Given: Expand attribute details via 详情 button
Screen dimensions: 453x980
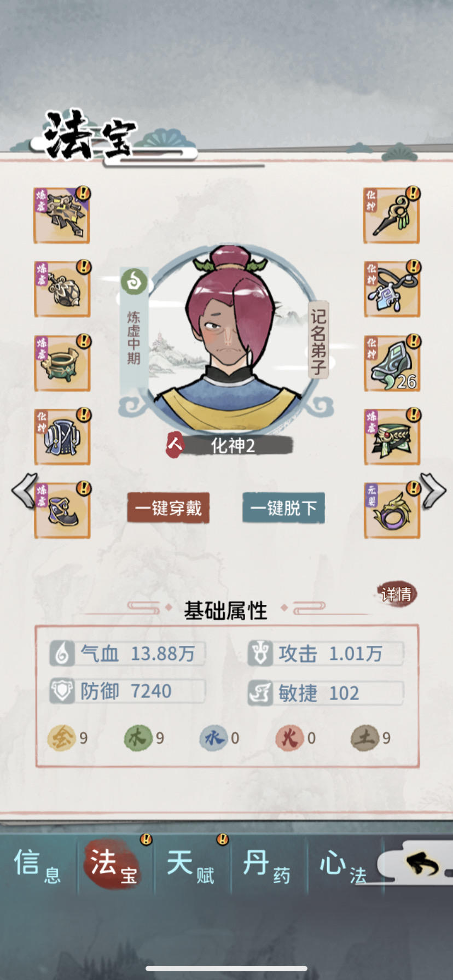Looking at the screenshot, I should pos(397,594).
